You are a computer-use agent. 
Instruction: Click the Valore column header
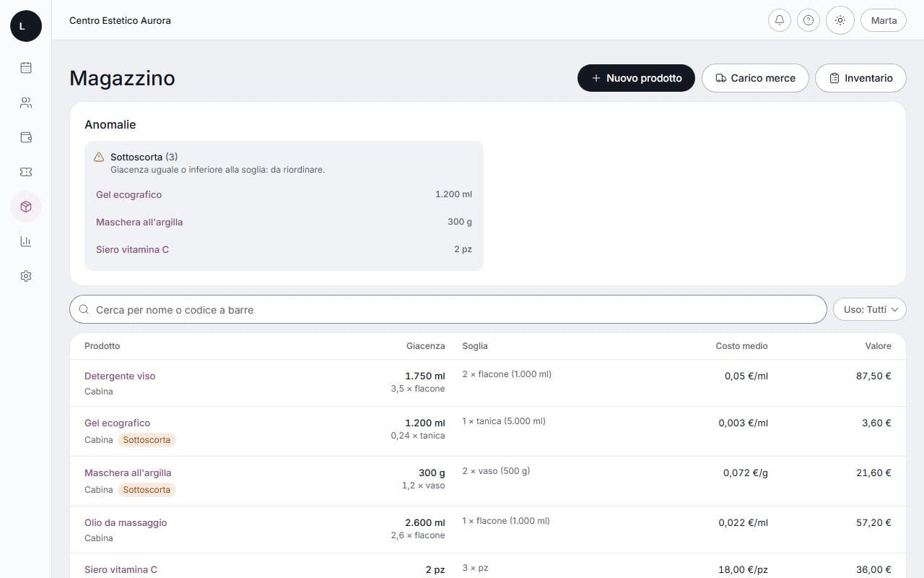(x=878, y=346)
